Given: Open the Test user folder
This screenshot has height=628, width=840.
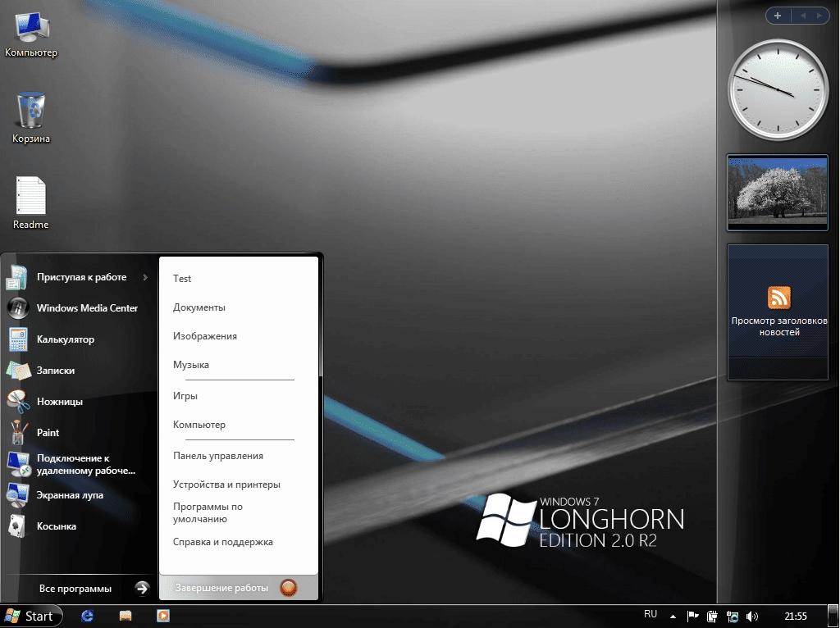Looking at the screenshot, I should (182, 279).
